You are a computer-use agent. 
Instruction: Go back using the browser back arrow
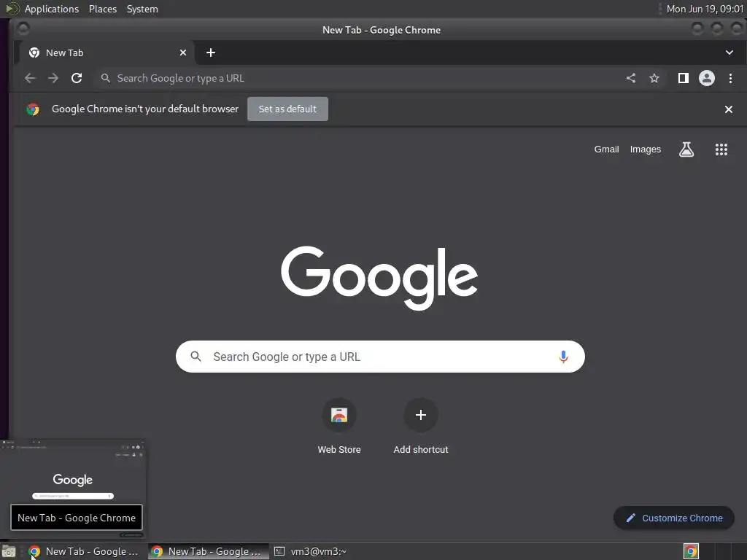tap(30, 78)
